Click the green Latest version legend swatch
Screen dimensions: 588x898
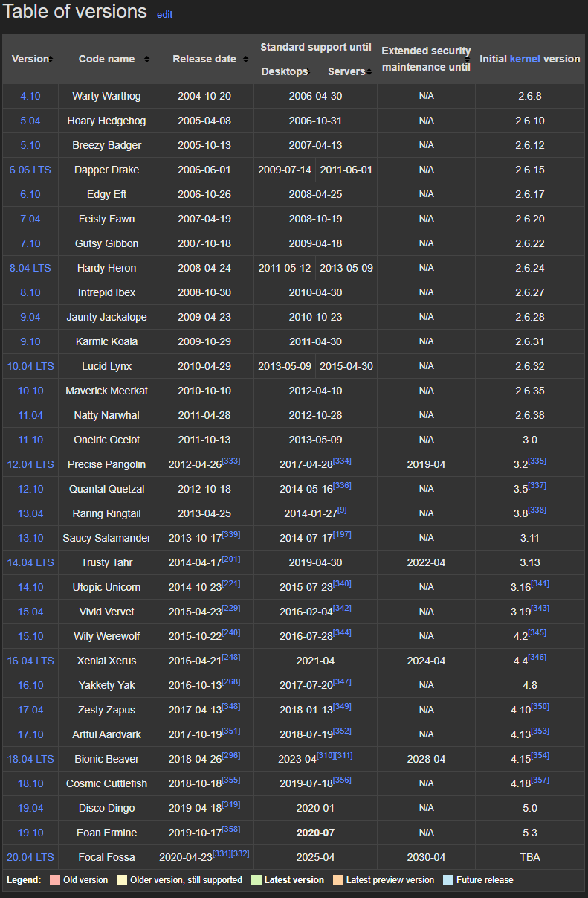pos(256,880)
